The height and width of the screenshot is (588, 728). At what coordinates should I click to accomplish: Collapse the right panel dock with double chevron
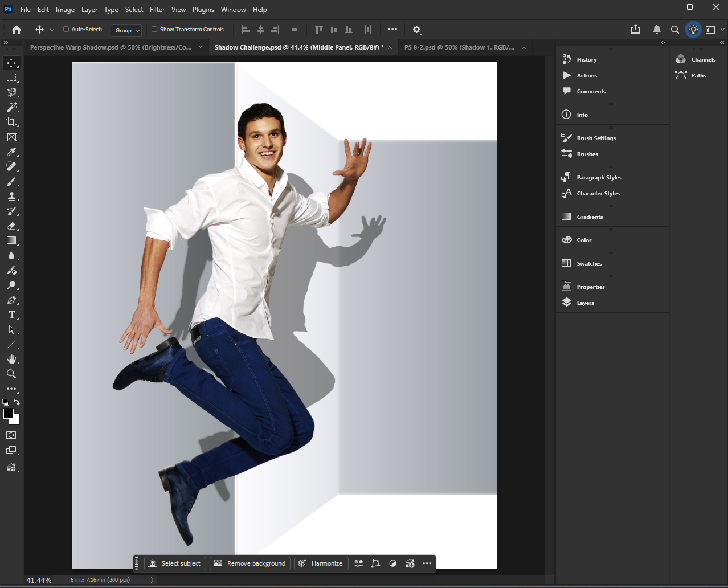[721, 42]
